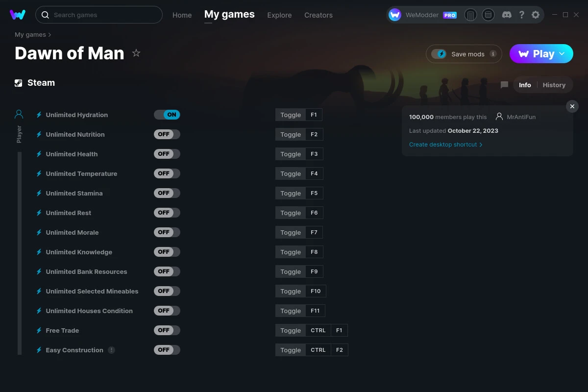Screen dimensions: 588x392
Task: Enable the Free Trade cheat toggle
Action: coord(167,330)
